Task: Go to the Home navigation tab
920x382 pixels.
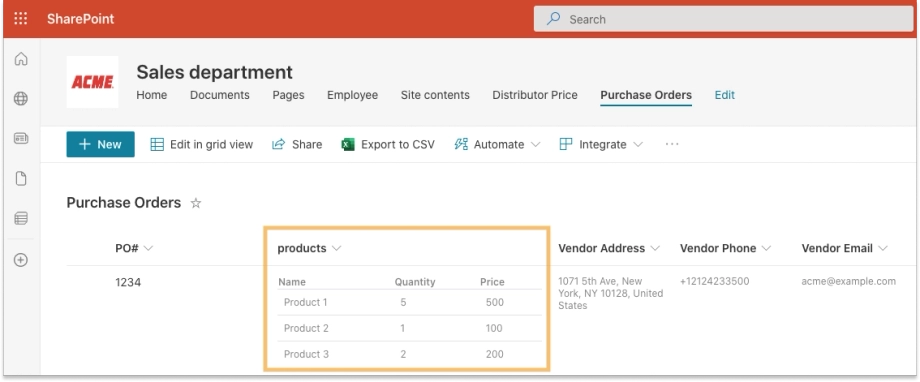Action: point(151,95)
